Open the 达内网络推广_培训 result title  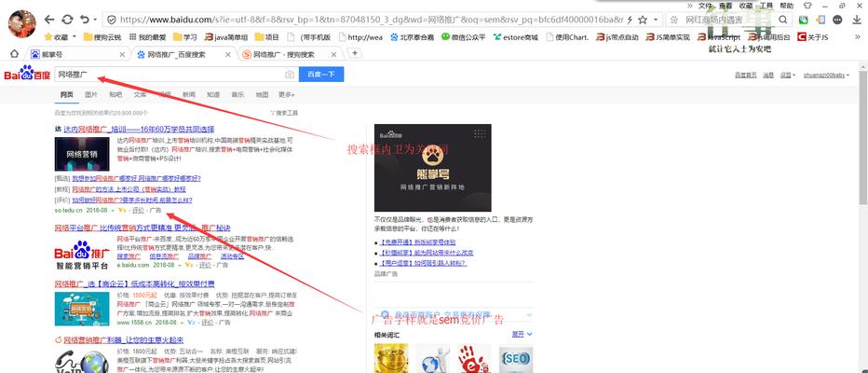click(139, 129)
